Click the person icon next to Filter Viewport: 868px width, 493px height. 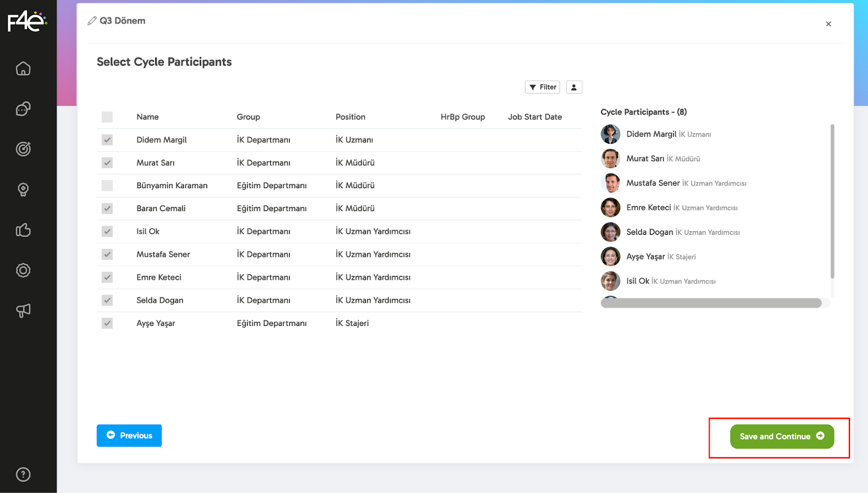pyautogui.click(x=573, y=87)
